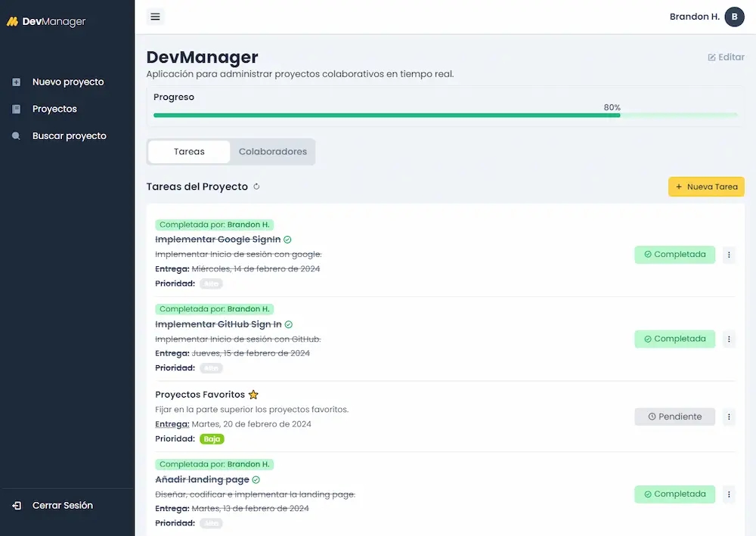This screenshot has width=756, height=536.
Task: Refresh tasks icon beside Tareas del Proyecto
Action: coord(256,187)
